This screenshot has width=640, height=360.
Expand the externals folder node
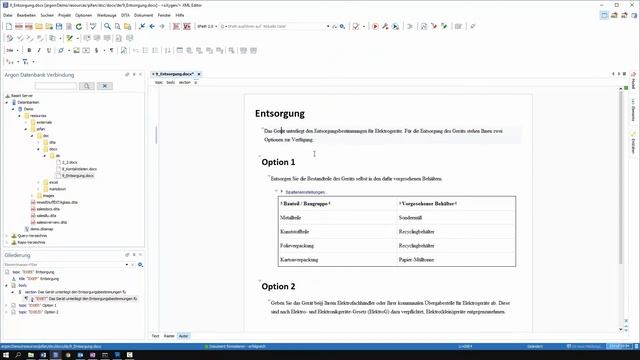(x=26, y=122)
